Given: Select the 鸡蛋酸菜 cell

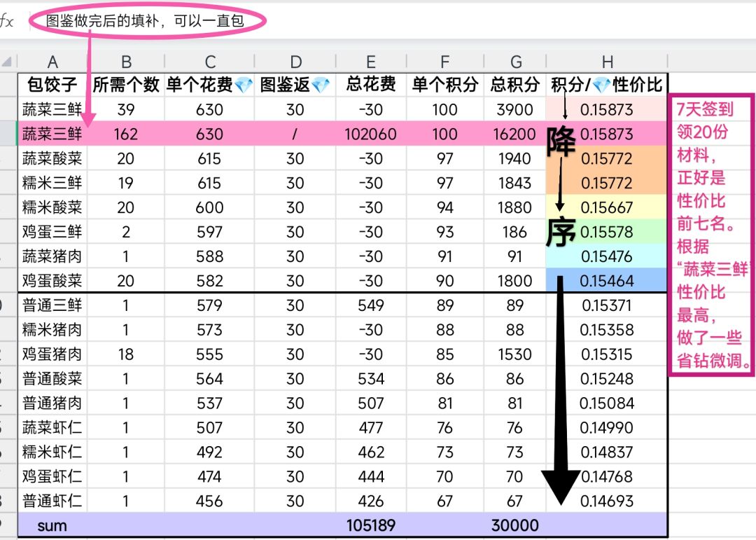Looking at the screenshot, I should tap(52, 281).
